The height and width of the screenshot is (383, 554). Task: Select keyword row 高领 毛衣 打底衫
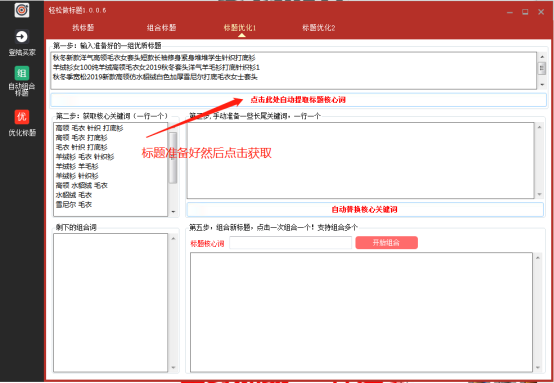click(82, 138)
